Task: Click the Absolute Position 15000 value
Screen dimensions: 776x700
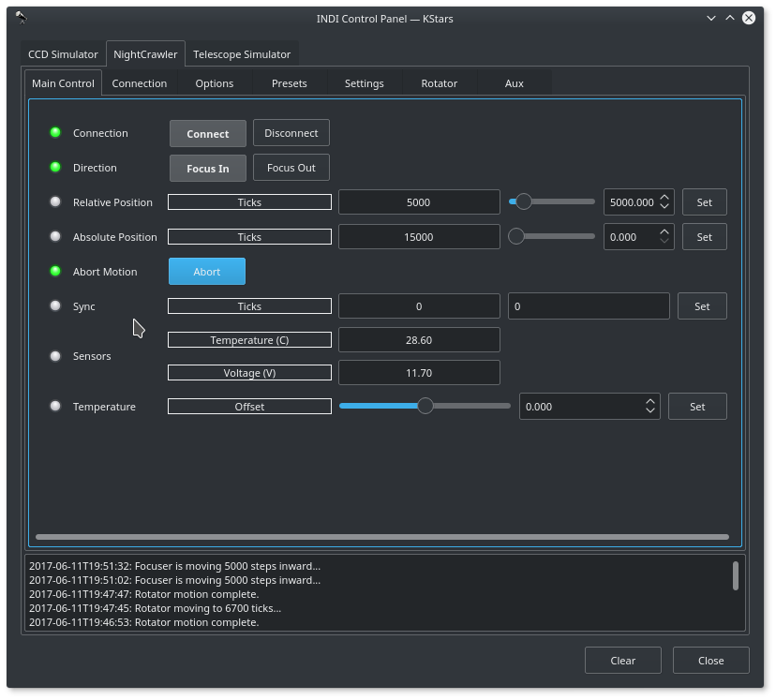Action: click(419, 236)
